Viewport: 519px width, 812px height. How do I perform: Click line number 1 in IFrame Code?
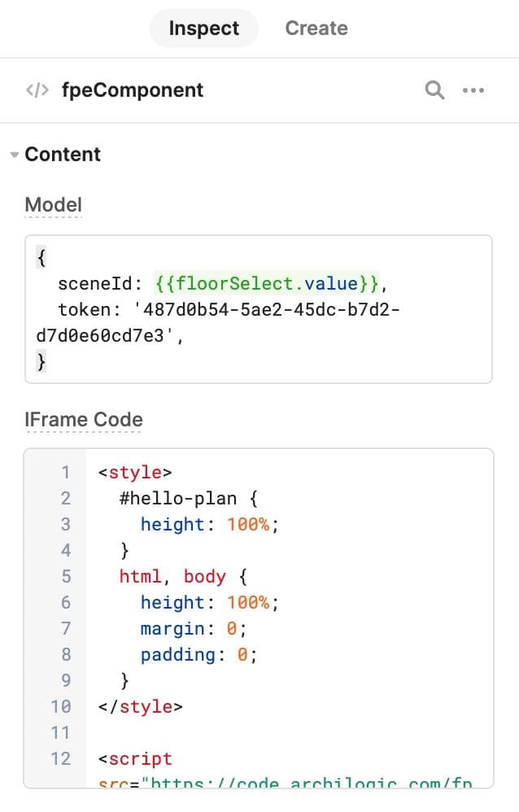pyautogui.click(x=65, y=472)
